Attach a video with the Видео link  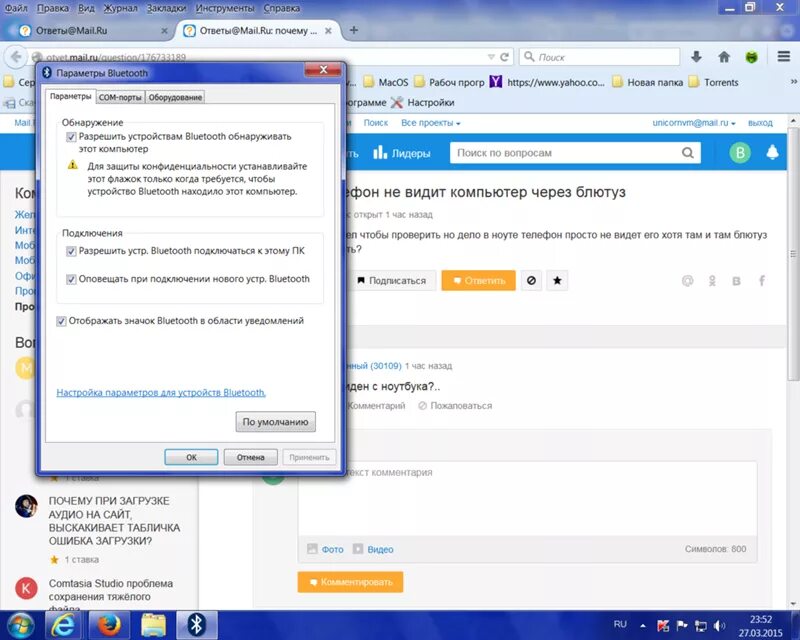pyautogui.click(x=373, y=549)
